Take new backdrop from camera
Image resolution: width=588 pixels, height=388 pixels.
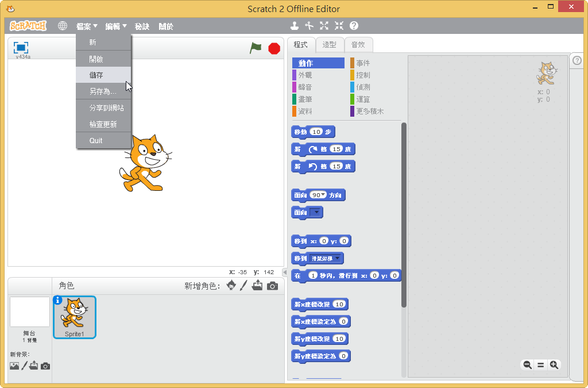point(45,366)
